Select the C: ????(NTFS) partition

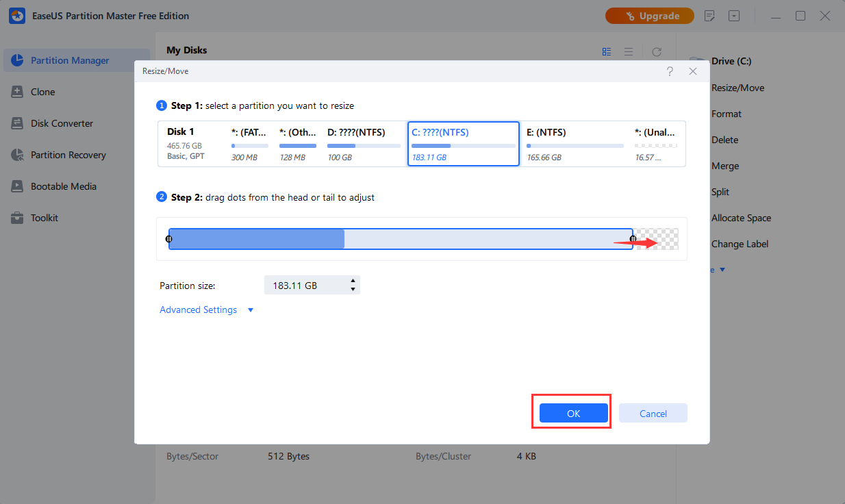(x=463, y=144)
